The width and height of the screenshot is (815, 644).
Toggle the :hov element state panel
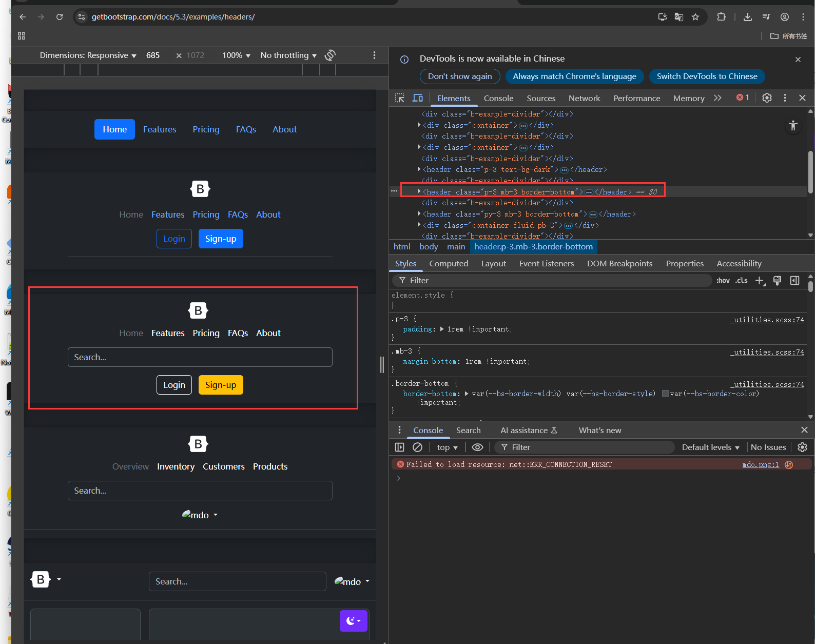point(723,281)
